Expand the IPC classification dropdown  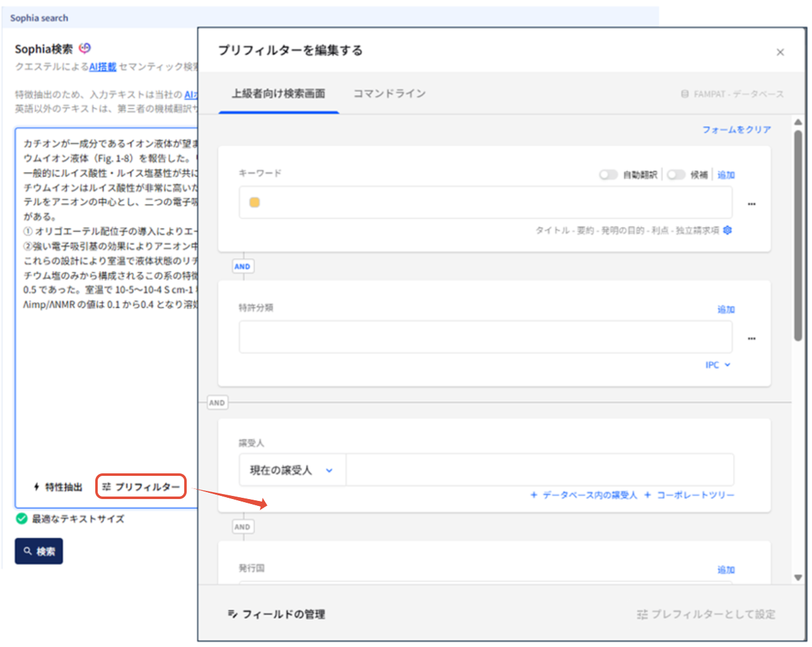(718, 365)
